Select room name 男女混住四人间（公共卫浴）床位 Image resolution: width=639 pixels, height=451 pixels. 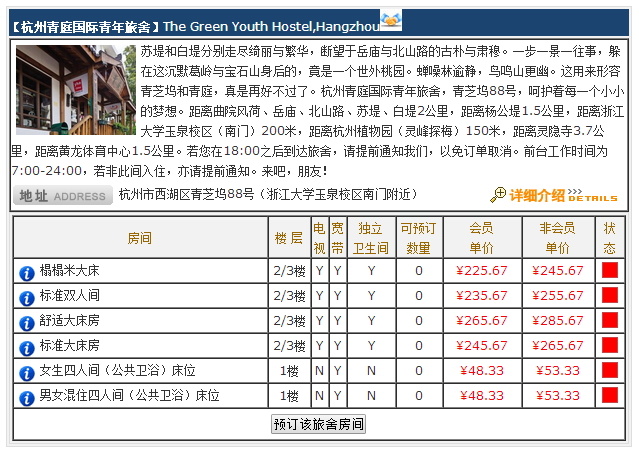point(130,395)
